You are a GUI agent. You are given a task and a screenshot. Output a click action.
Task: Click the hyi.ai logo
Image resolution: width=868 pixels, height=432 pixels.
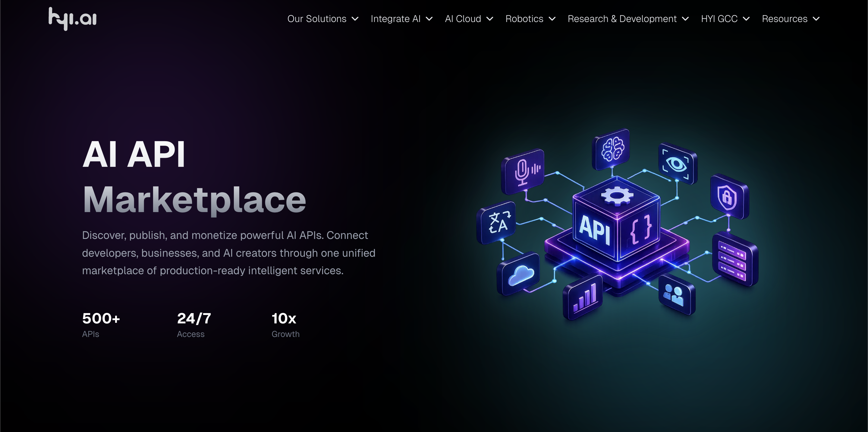(x=72, y=18)
